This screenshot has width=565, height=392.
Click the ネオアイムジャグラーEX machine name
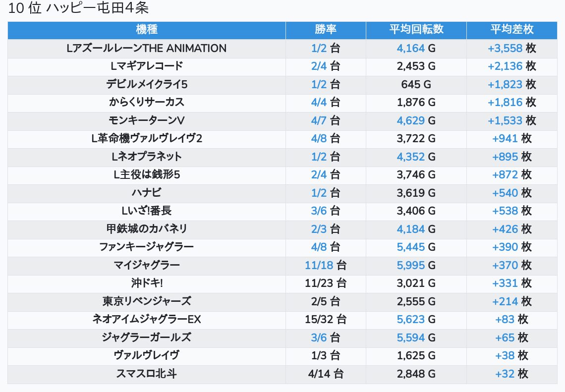[147, 319]
